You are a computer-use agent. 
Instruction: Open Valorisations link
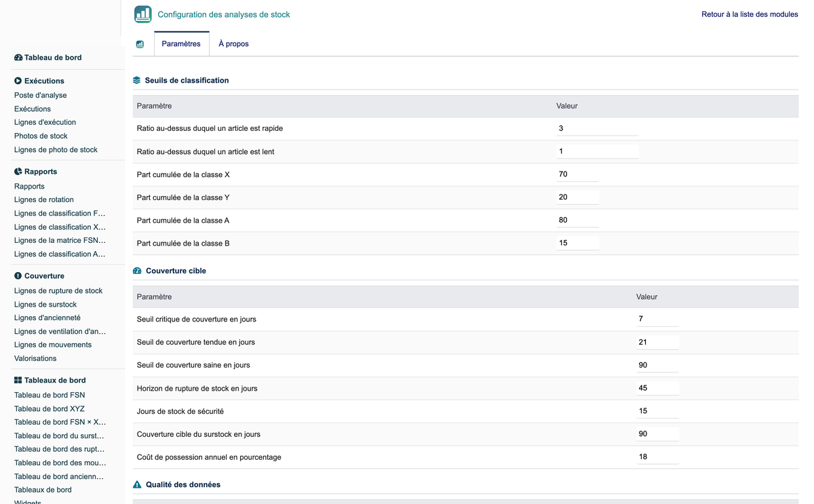(x=35, y=359)
